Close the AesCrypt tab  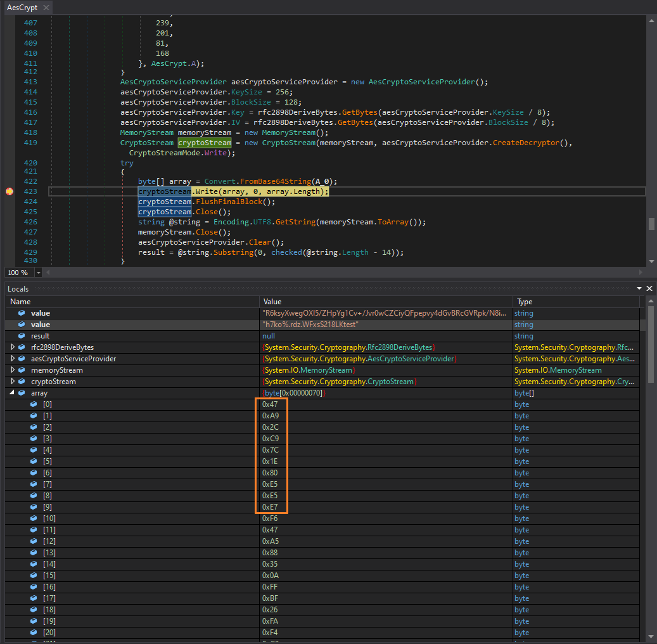[x=46, y=8]
